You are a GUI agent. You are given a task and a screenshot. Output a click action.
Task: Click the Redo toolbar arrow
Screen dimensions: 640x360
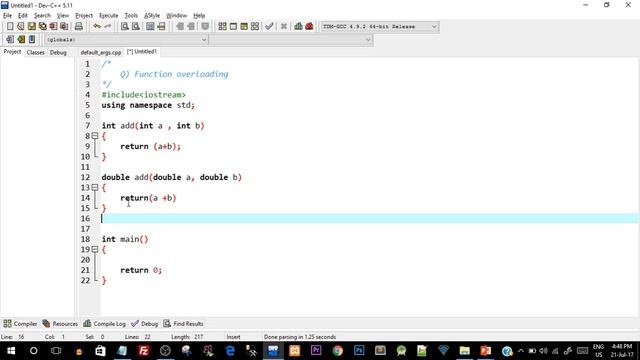108,27
